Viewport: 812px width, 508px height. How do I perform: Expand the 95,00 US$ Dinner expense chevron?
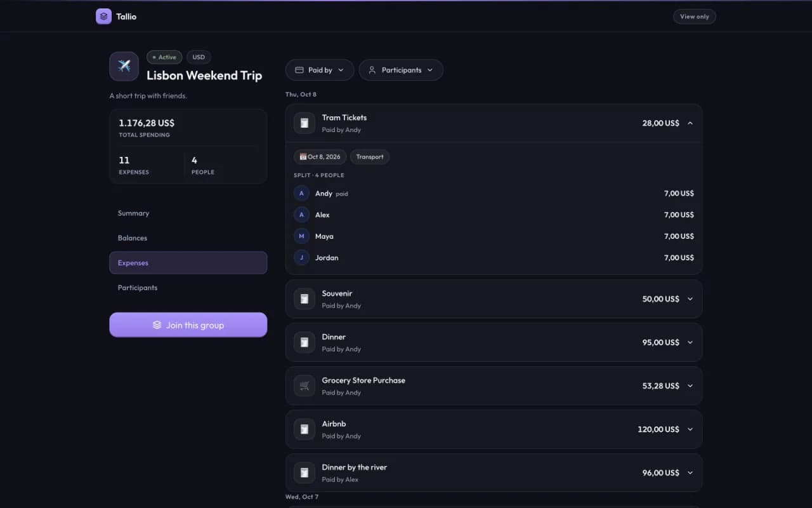[x=690, y=342]
